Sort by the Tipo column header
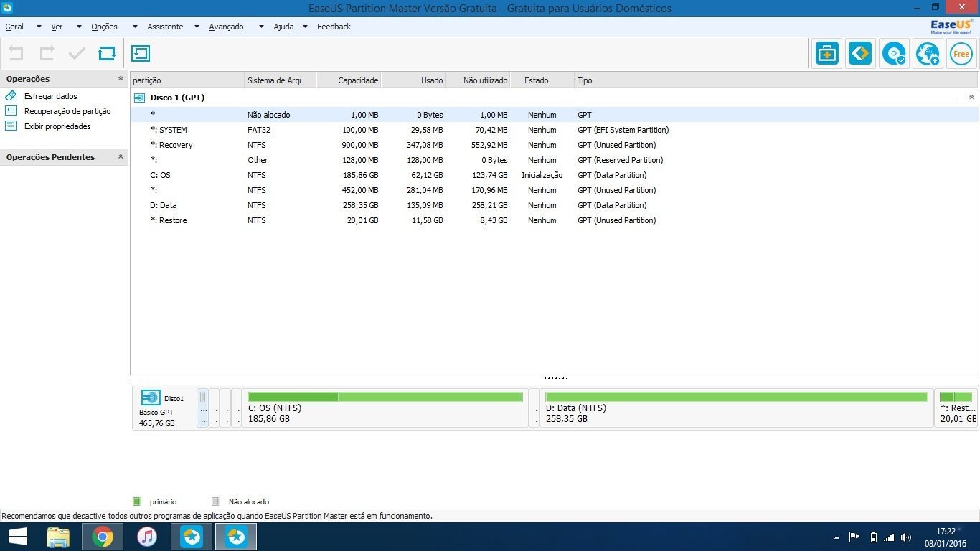Screen dimensions: 980x551 click(776, 80)
